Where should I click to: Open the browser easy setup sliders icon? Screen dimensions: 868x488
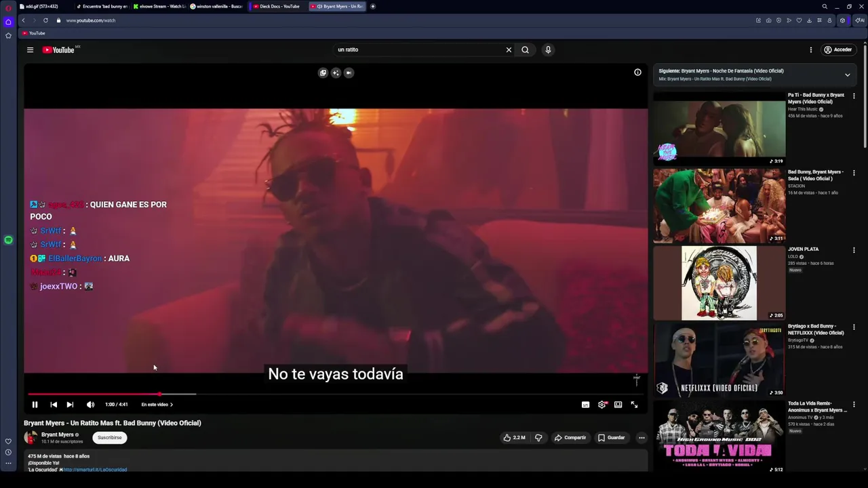pos(819,20)
